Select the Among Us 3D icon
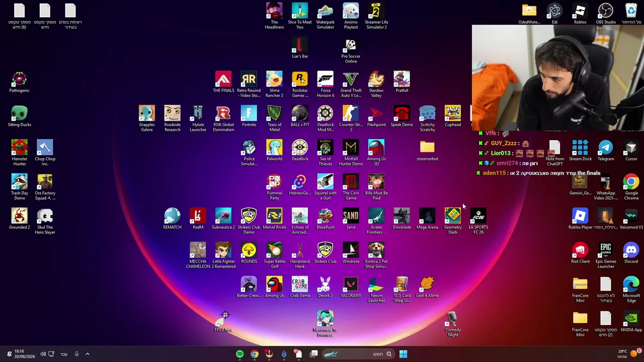Viewport: 644px width, 362px height. pyautogui.click(x=376, y=153)
